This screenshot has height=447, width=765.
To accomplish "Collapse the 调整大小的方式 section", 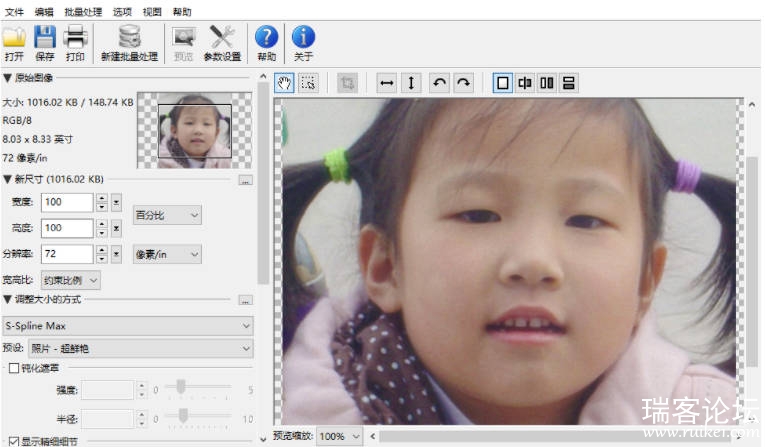I will (x=7, y=299).
